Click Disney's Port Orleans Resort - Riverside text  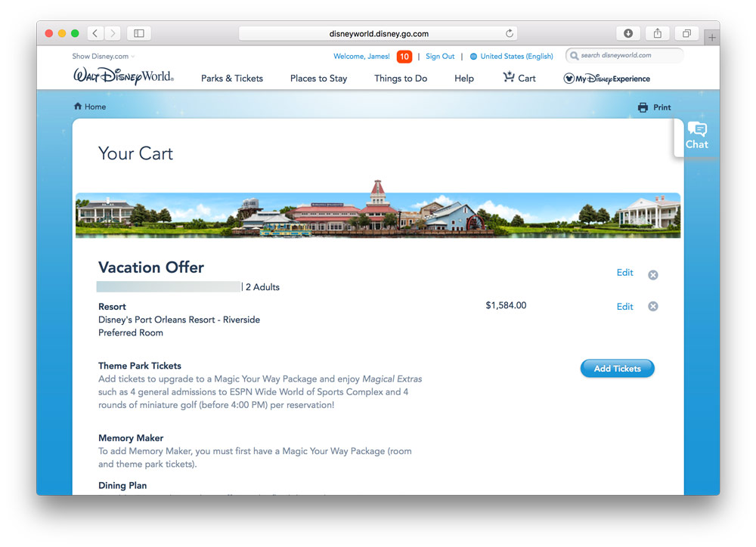click(179, 320)
